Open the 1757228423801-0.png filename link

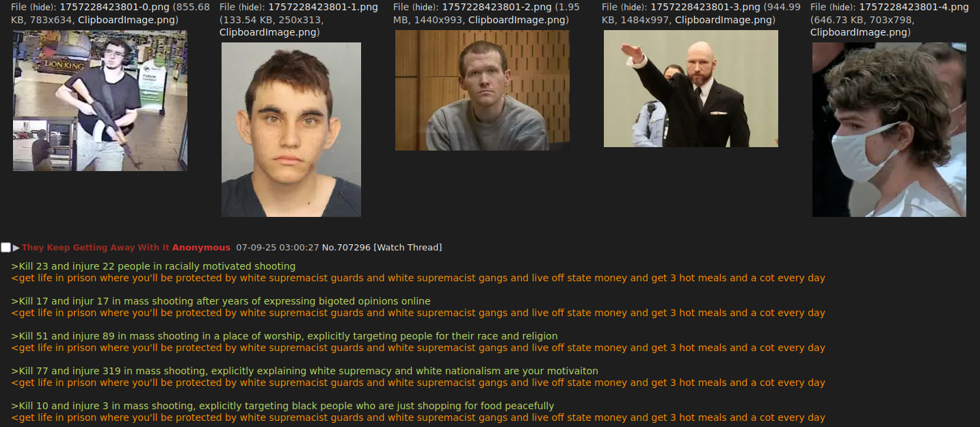pyautogui.click(x=115, y=7)
